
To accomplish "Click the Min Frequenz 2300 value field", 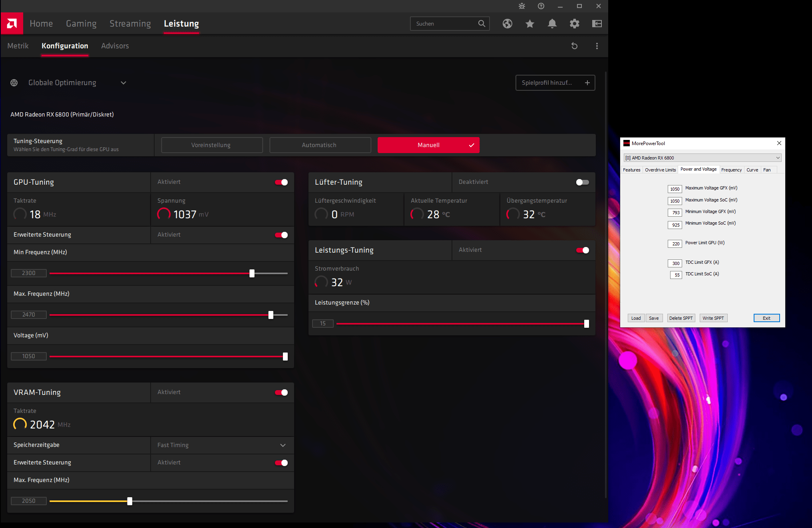I will [x=29, y=273].
